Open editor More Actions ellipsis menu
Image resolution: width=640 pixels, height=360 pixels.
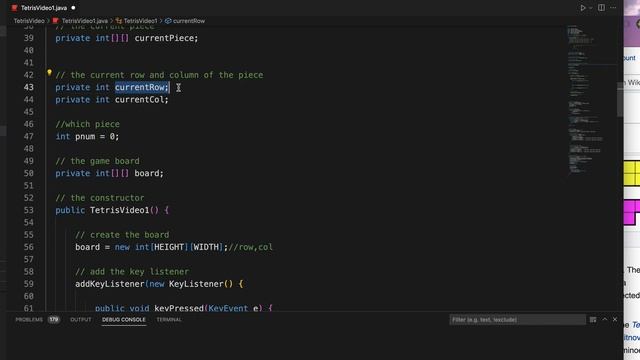[x=613, y=8]
